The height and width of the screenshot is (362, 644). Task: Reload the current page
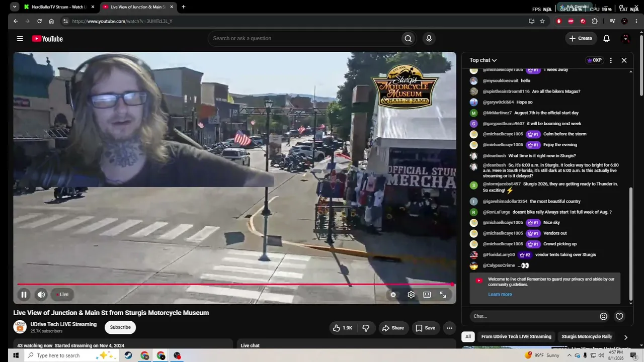point(39,21)
